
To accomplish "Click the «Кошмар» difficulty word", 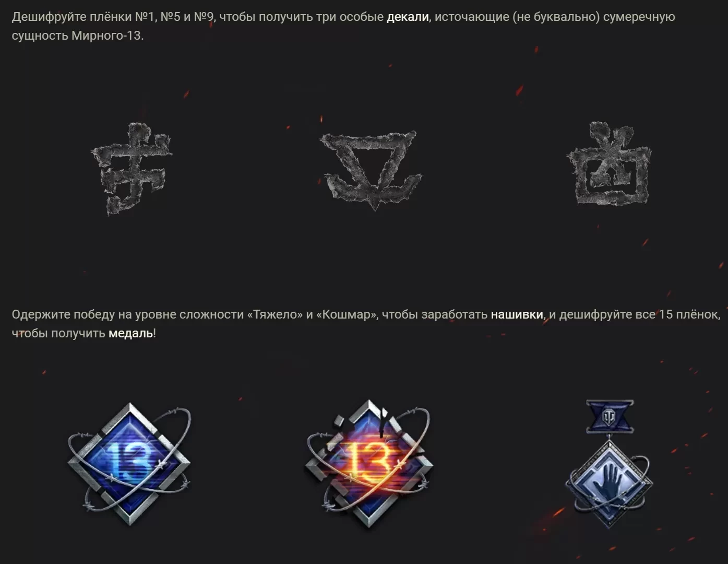I will point(347,314).
